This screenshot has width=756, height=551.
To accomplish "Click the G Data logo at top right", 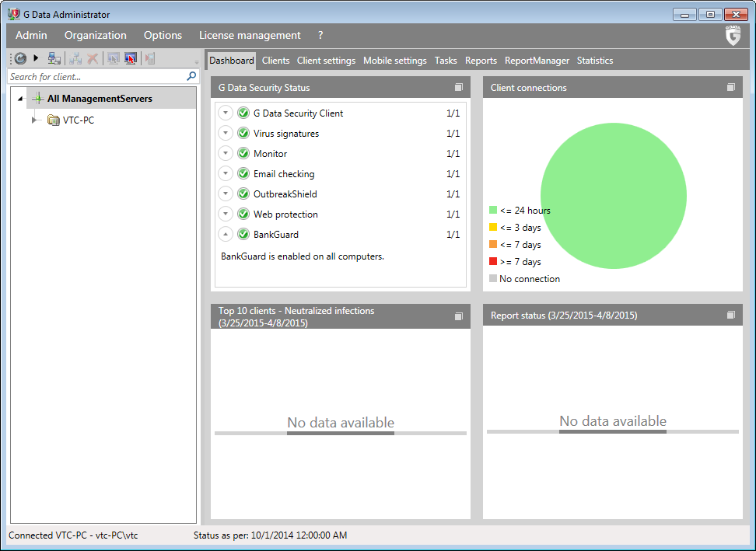I will 733,36.
